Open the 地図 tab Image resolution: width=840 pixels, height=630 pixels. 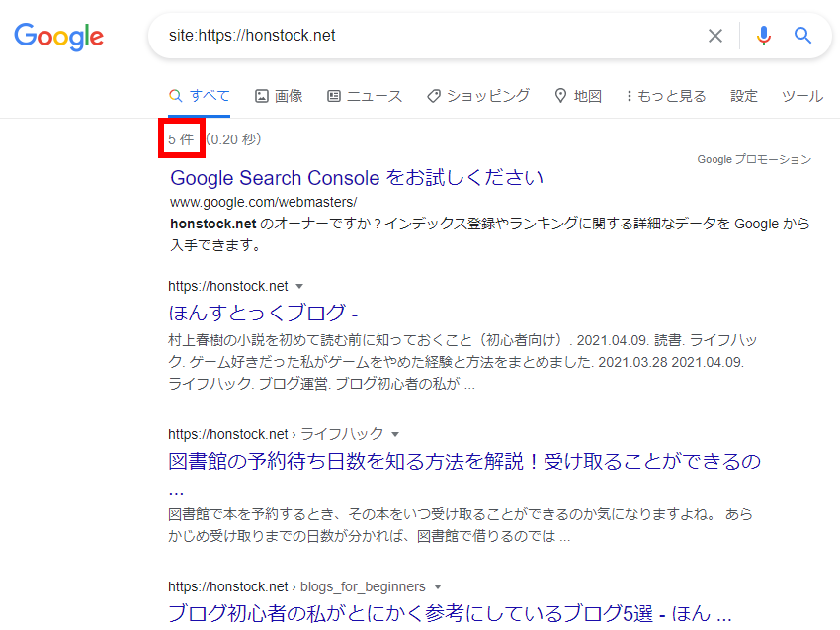pyautogui.click(x=578, y=96)
